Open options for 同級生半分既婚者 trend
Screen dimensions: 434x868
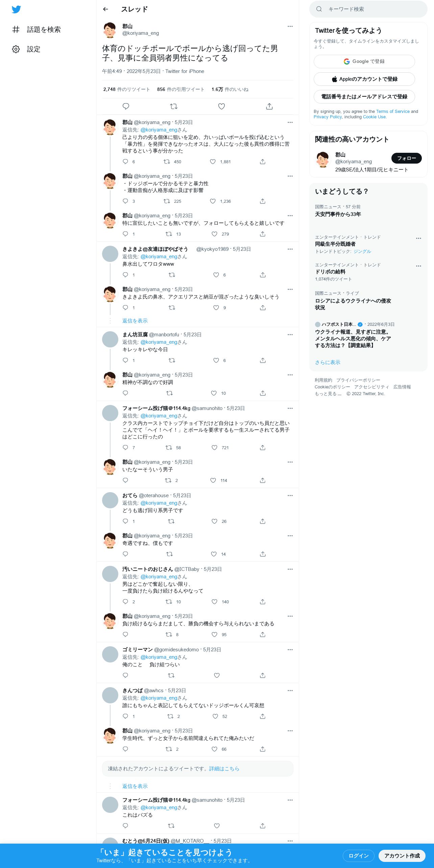[418, 238]
